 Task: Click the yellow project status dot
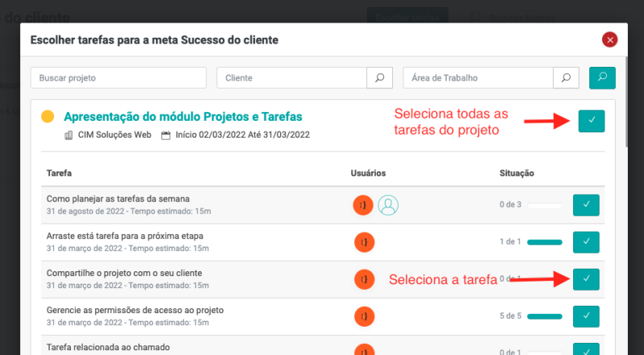pyautogui.click(x=47, y=117)
